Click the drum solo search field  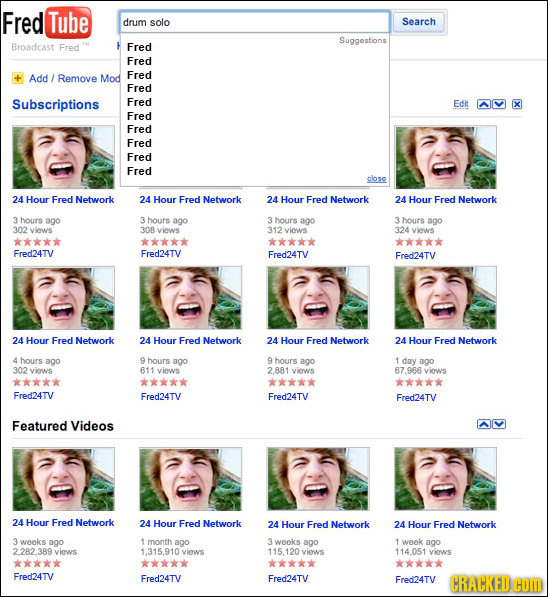tap(254, 22)
